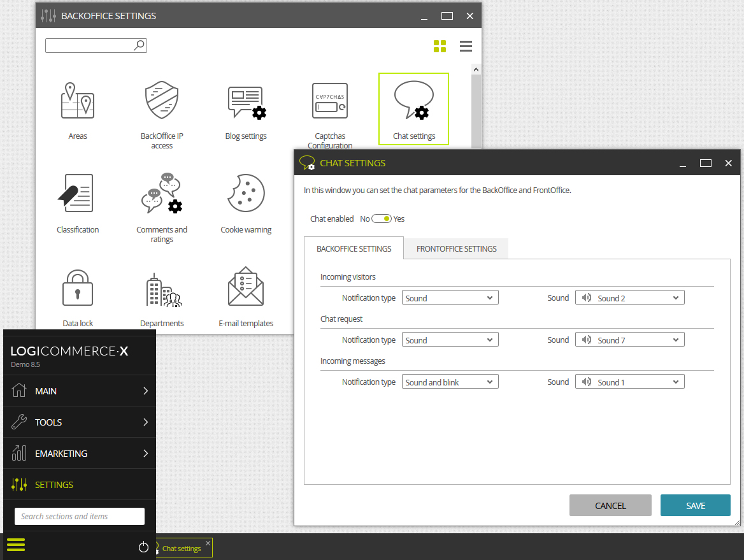
Task: Open Comments and ratings icon
Action: click(162, 193)
